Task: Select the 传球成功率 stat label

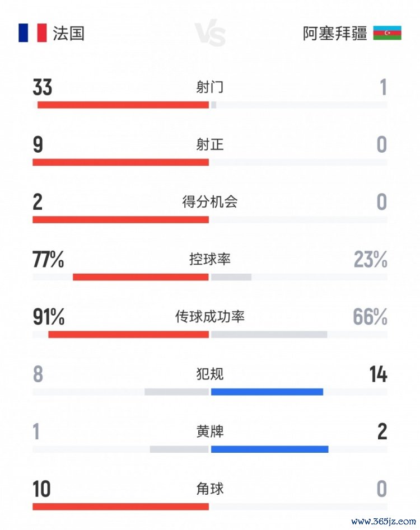Action: [210, 317]
